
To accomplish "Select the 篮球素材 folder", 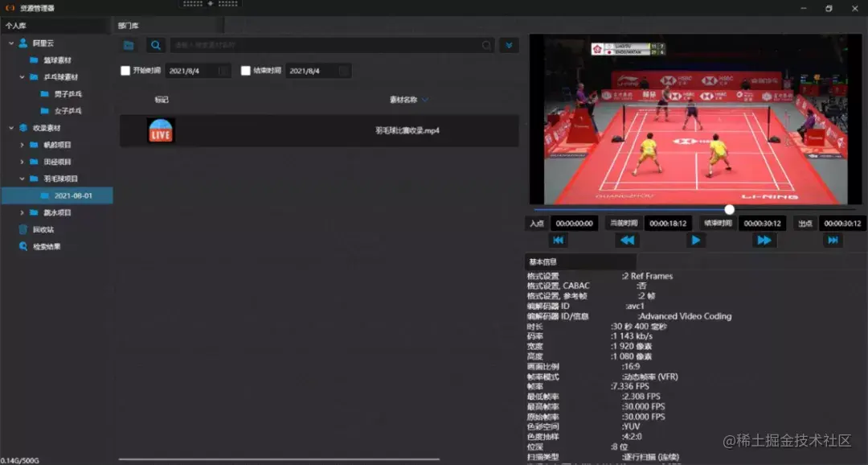I will pos(58,60).
